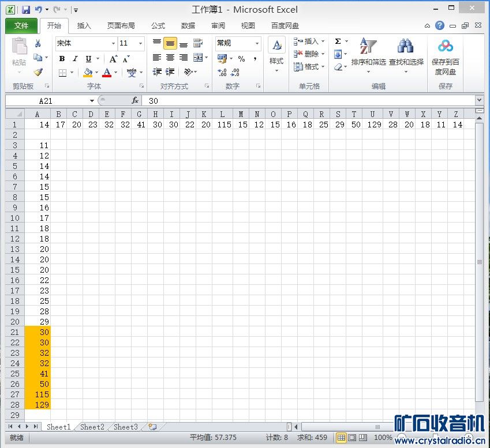Click the fx insert function icon
This screenshot has height=448, width=490.
(135, 100)
